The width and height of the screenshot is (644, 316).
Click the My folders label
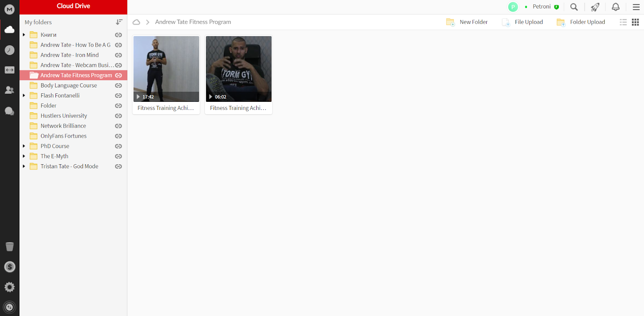38,23
